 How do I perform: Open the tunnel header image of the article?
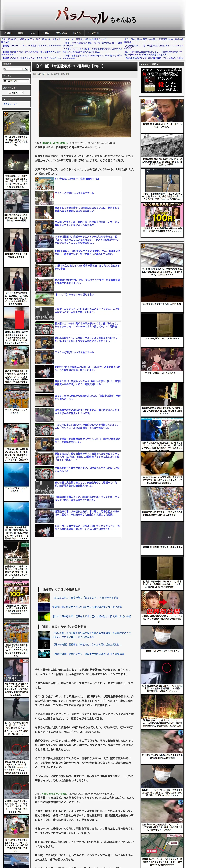[85, 108]
